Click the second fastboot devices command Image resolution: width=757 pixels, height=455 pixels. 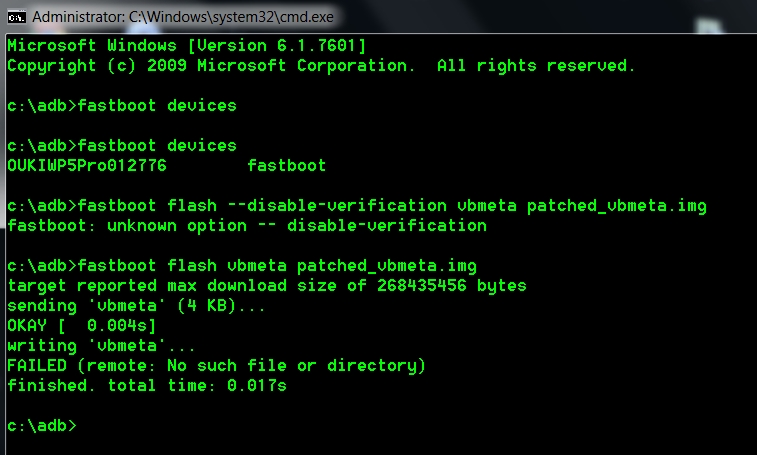point(122,146)
